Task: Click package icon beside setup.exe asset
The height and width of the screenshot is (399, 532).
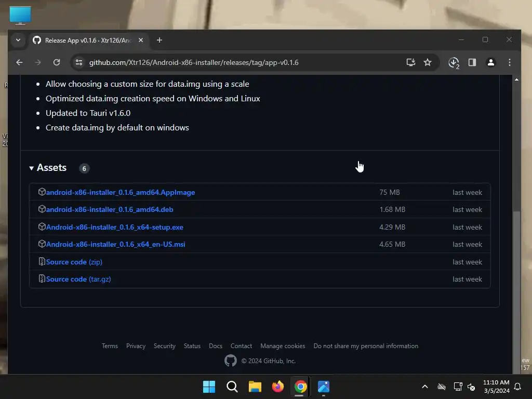Action: click(42, 227)
